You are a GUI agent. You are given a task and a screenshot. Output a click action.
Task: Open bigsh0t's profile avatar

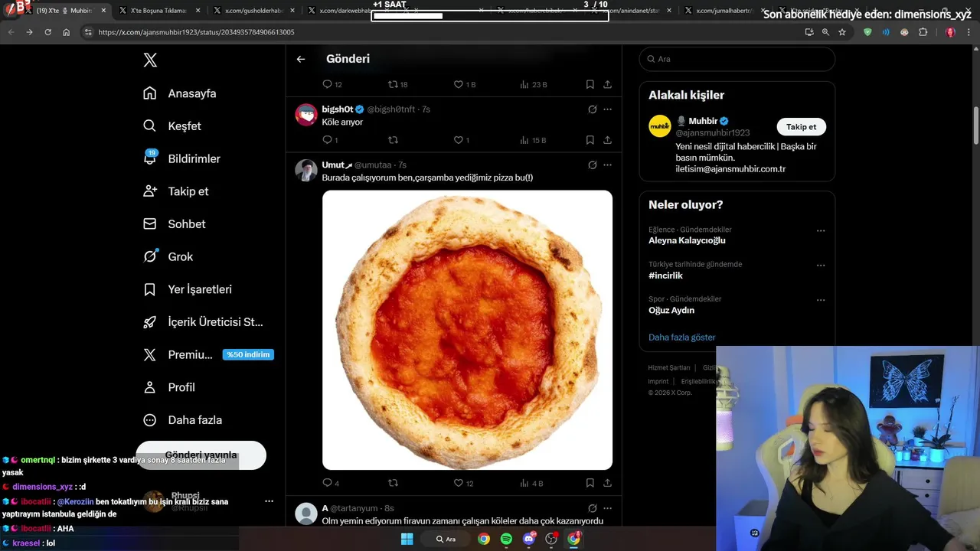click(306, 115)
